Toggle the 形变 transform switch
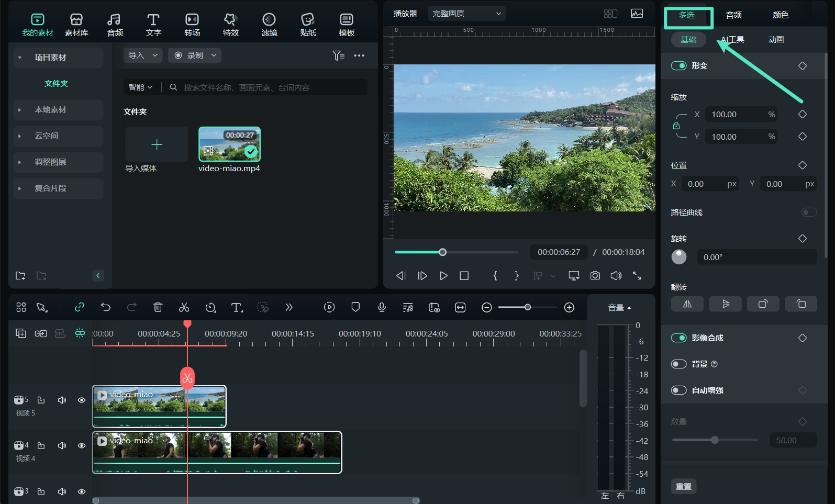The height and width of the screenshot is (504, 835). tap(679, 66)
